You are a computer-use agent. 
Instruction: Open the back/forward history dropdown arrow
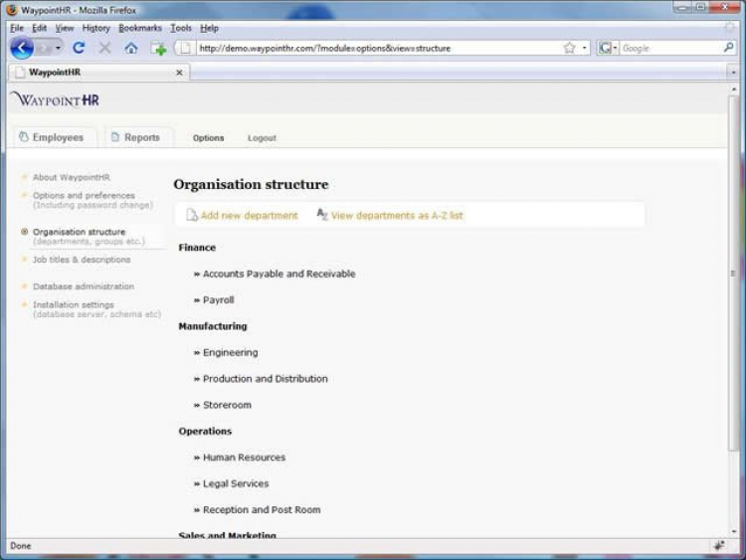click(x=58, y=48)
